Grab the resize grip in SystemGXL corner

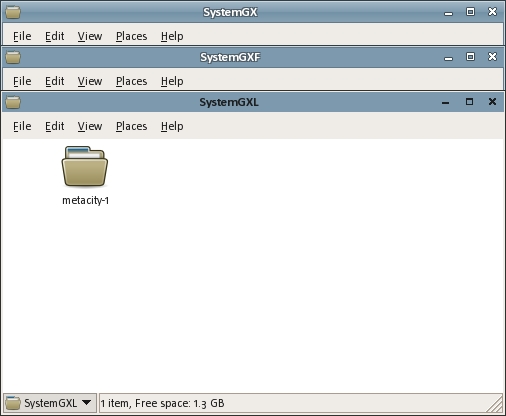pyautogui.click(x=495, y=404)
